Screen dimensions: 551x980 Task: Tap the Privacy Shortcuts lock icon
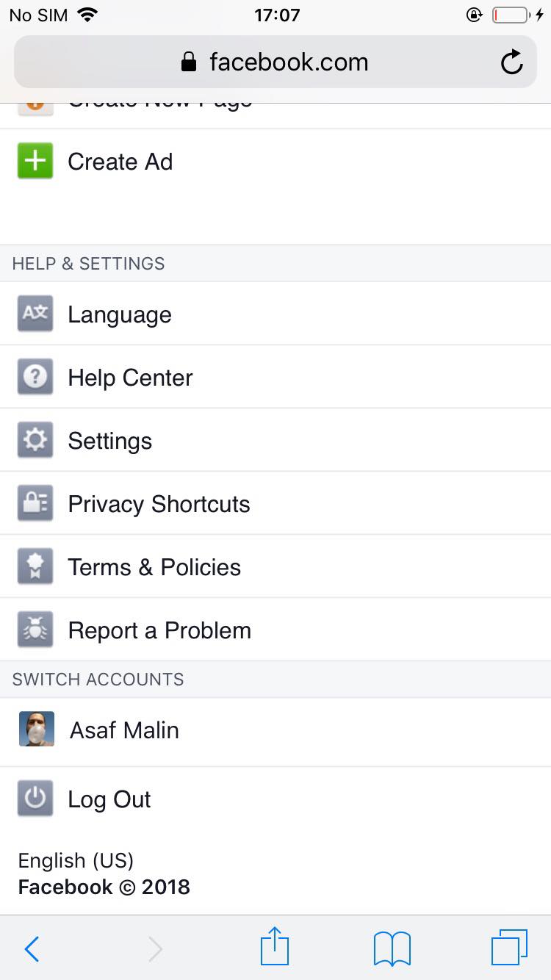pyautogui.click(x=35, y=504)
